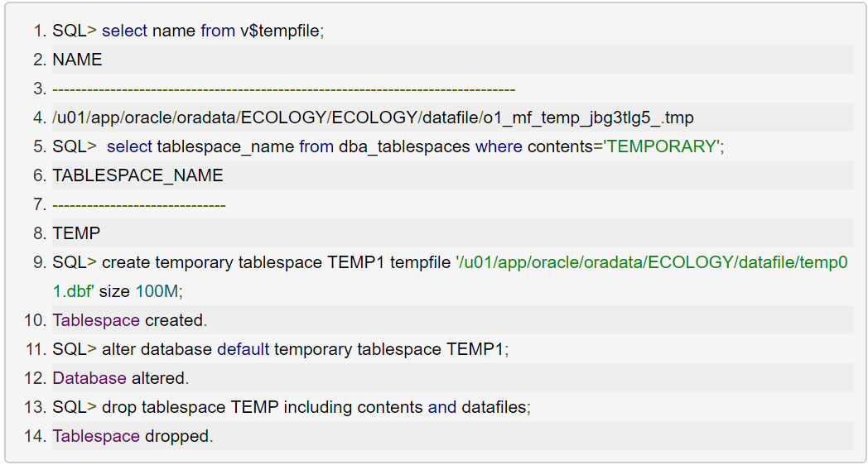Click line number 1 in the gutter
The height and width of the screenshot is (465, 868).
[x=39, y=31]
